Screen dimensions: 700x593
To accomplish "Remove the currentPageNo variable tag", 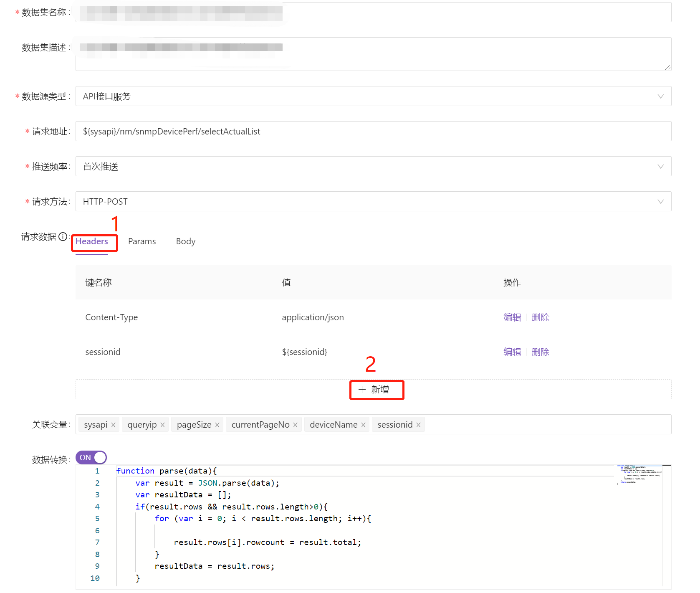I will click(x=295, y=425).
